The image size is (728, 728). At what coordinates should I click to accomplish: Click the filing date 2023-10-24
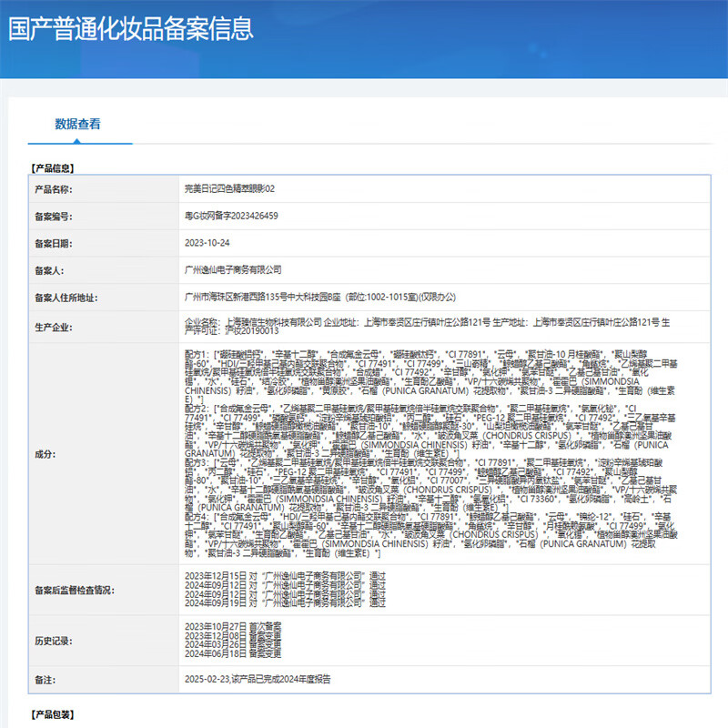pos(207,243)
